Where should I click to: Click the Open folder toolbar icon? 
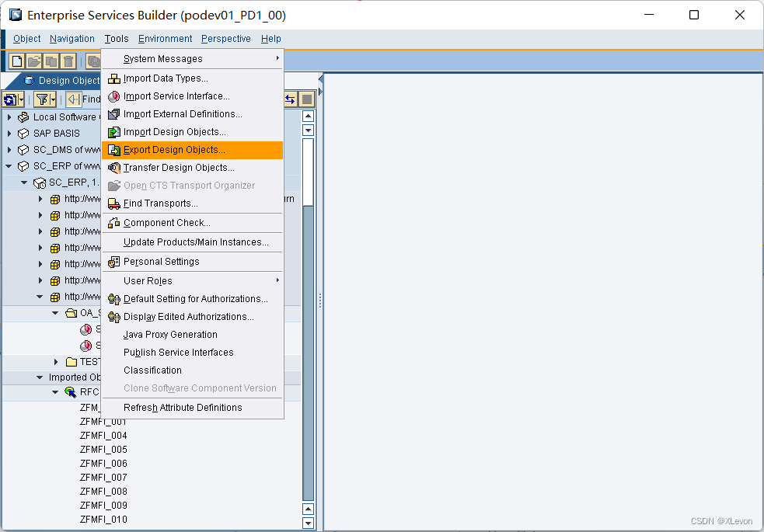[x=34, y=61]
